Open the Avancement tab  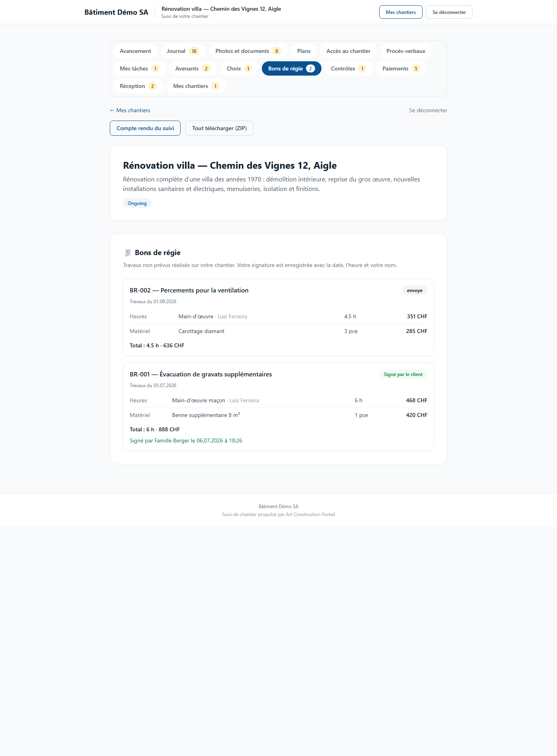coord(135,51)
